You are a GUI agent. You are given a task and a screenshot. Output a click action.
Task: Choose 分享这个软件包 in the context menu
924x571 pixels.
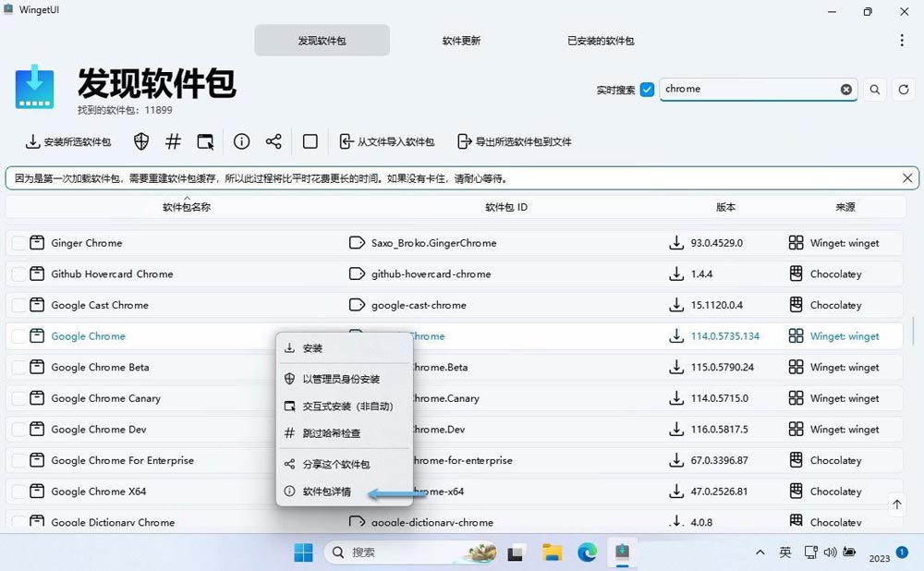(x=344, y=465)
